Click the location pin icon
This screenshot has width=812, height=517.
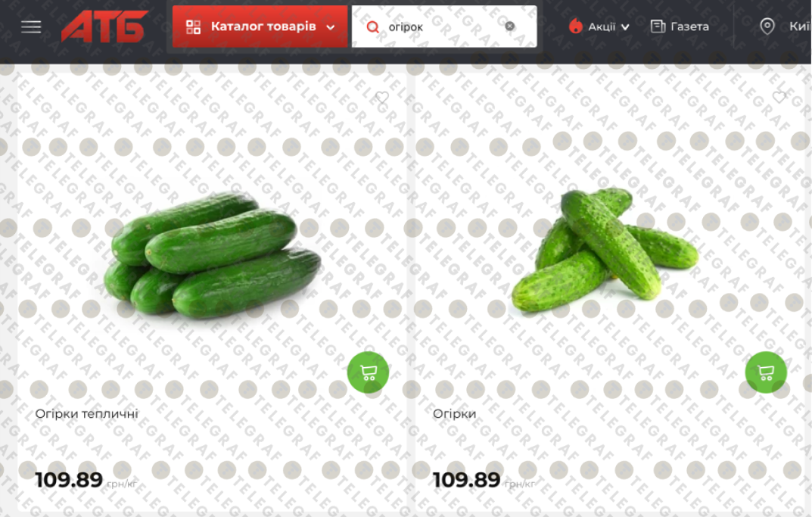tap(767, 26)
